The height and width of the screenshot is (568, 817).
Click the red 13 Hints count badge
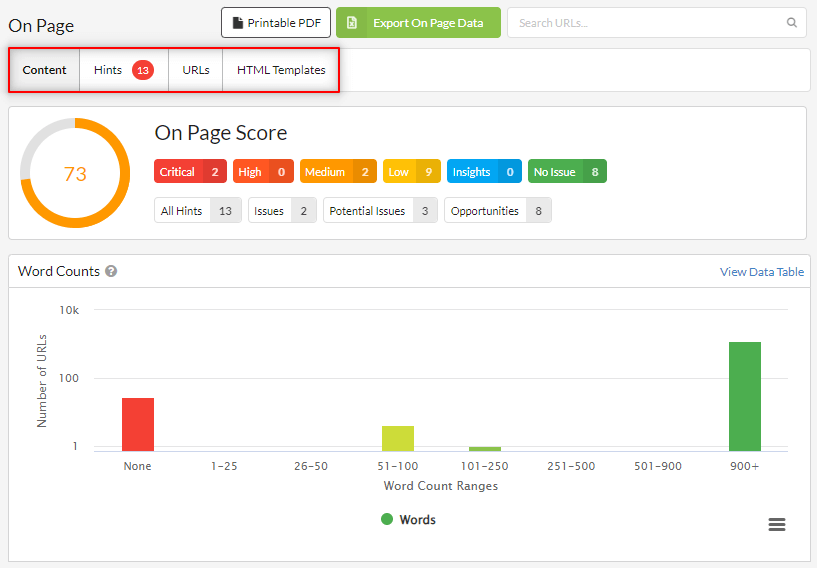click(x=143, y=70)
